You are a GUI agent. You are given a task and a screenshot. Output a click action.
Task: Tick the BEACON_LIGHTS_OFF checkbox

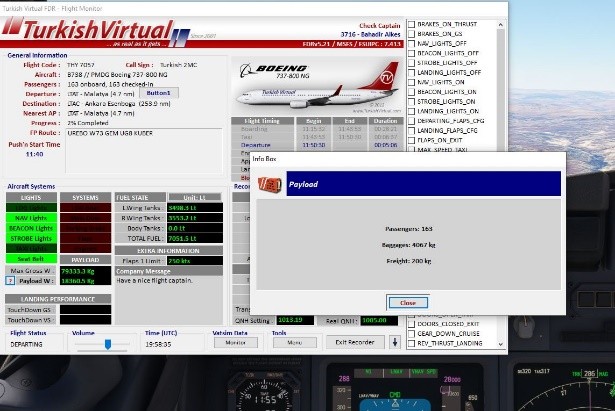tap(411, 53)
